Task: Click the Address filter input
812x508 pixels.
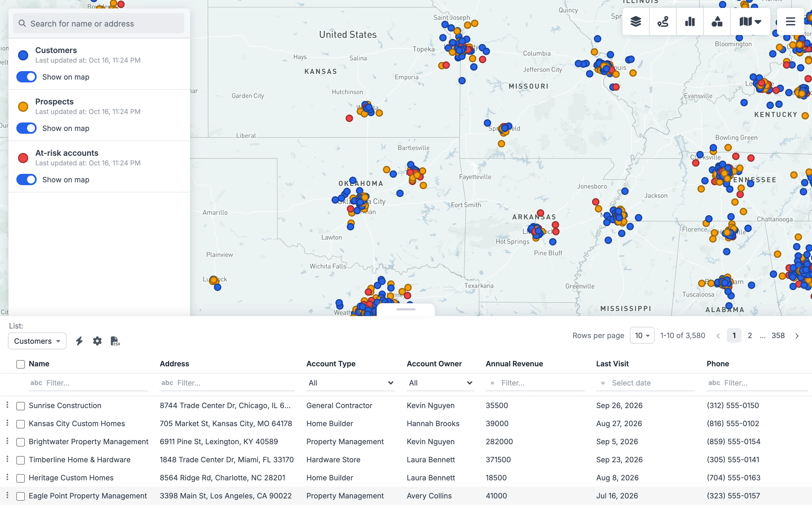Action: pos(227,383)
